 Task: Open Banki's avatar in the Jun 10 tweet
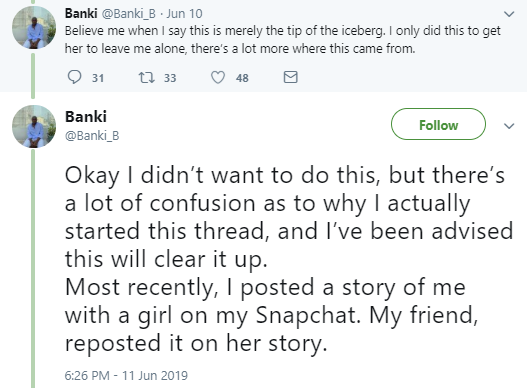(34, 27)
